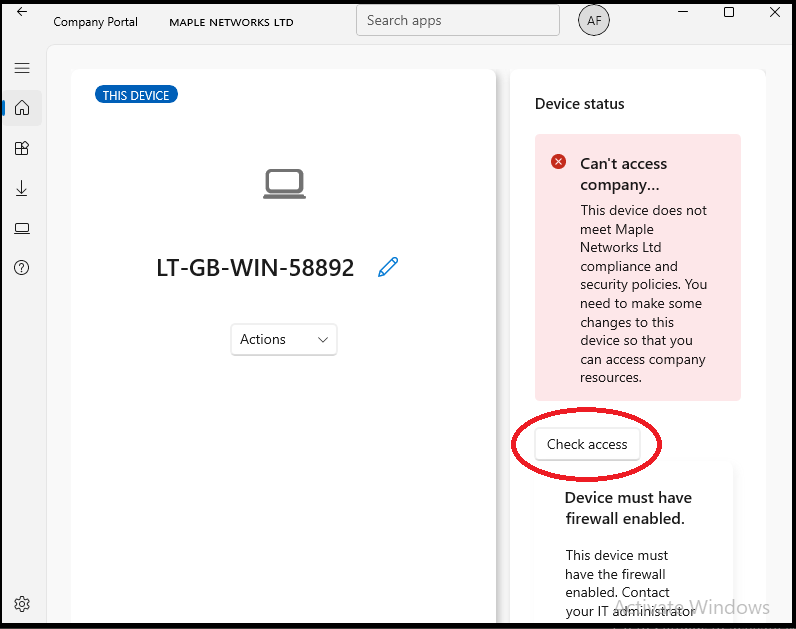Image resolution: width=796 pixels, height=629 pixels.
Task: Open the AF profile account menu
Action: (594, 21)
